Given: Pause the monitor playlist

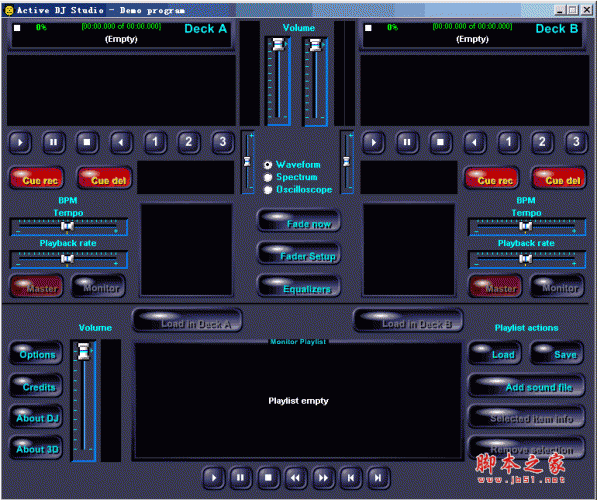Looking at the screenshot, I should (241, 478).
